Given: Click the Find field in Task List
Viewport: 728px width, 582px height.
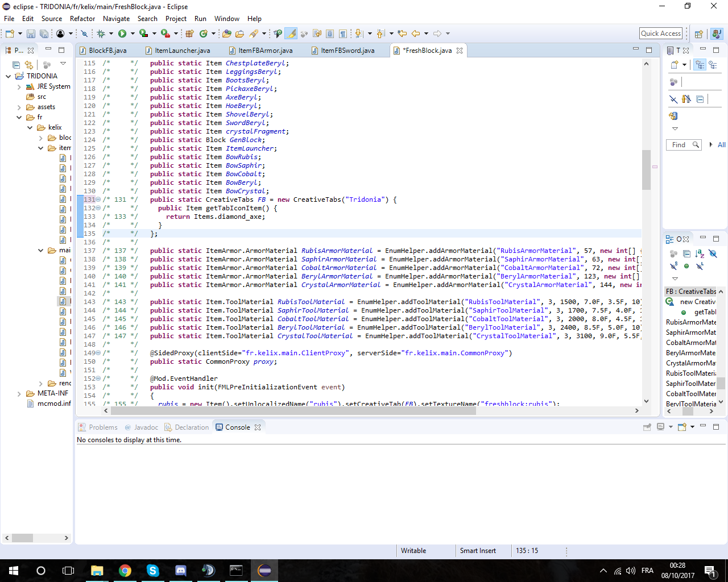Looking at the screenshot, I should (x=684, y=145).
